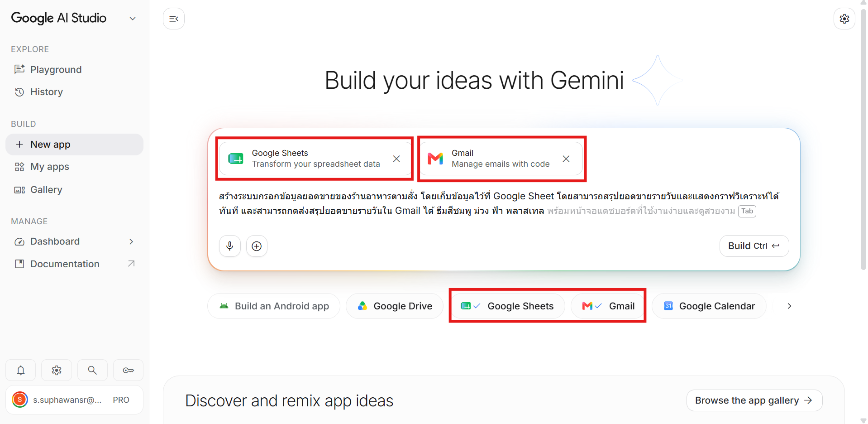Collapse the sidebar with the panel toggle icon
The height and width of the screenshot is (424, 868).
point(174,19)
